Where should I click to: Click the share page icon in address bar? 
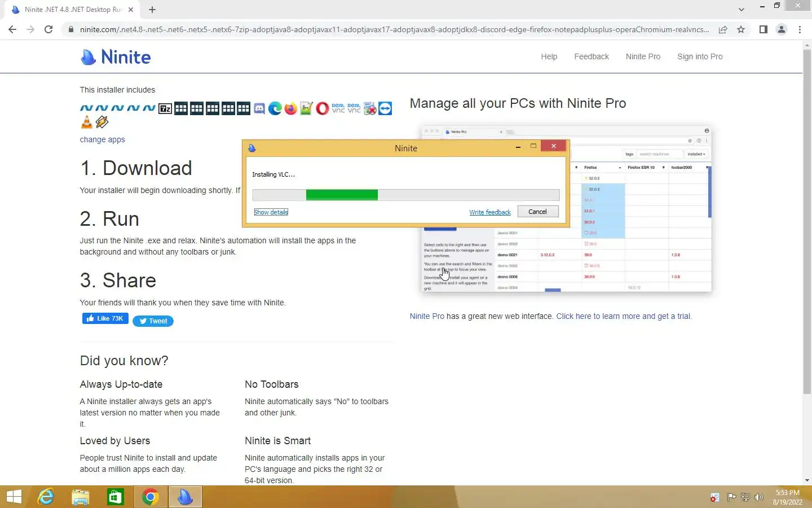(723, 29)
